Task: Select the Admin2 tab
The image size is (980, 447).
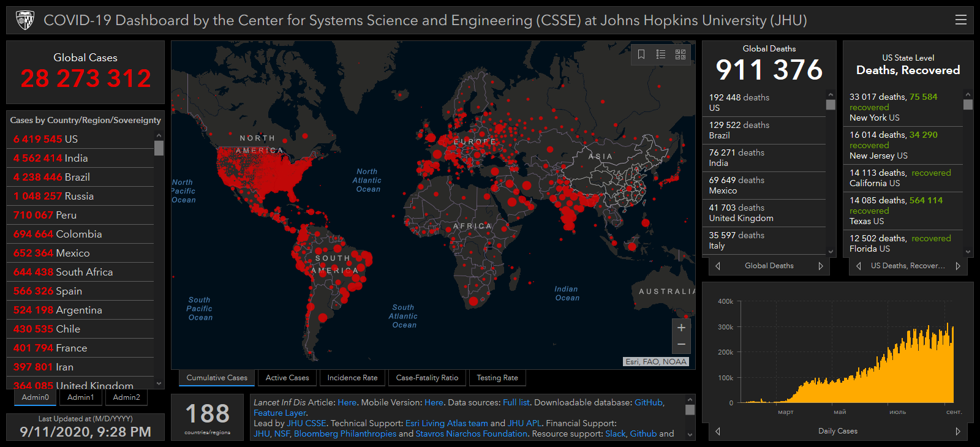Action: 127,397
